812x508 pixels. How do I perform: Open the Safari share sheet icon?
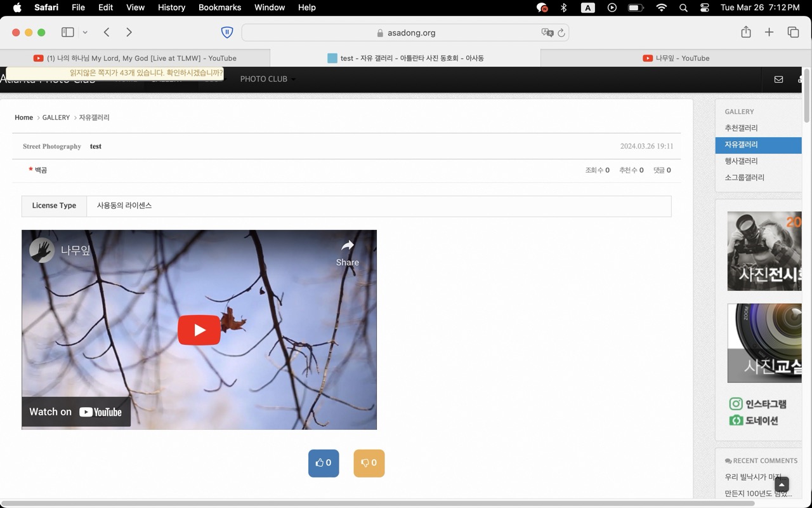(x=746, y=32)
